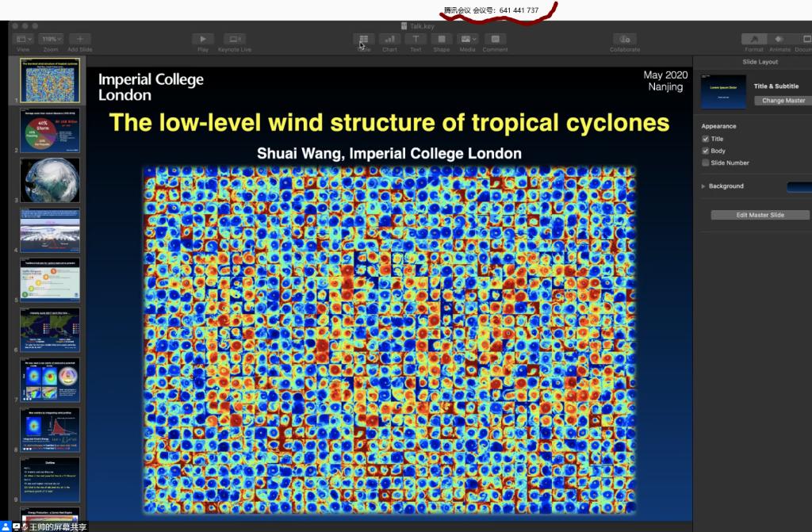Start the slideshow with Play
Viewport: 812px width, 532px height.
click(x=203, y=39)
